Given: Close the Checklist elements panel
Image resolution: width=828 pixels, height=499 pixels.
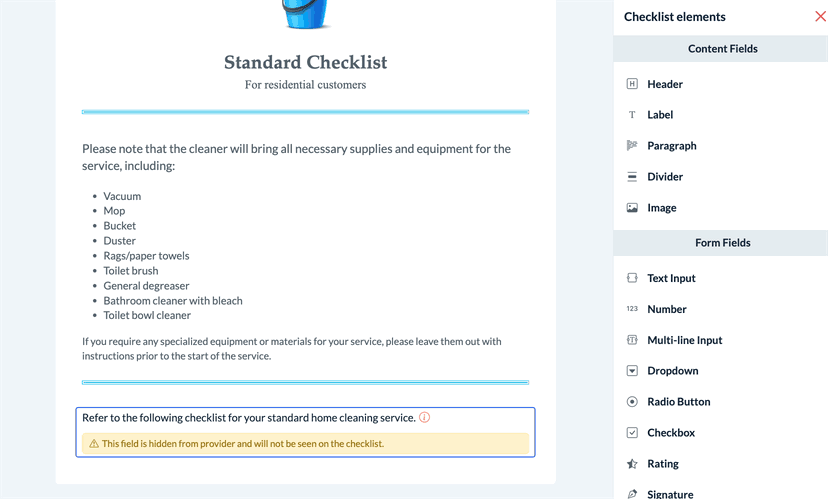Looking at the screenshot, I should tap(820, 16).
